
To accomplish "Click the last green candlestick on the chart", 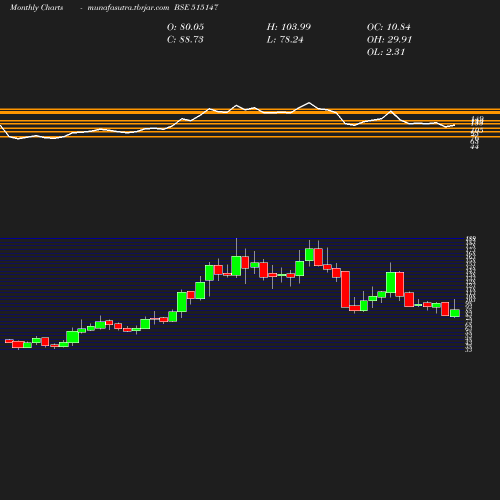I will (455, 313).
